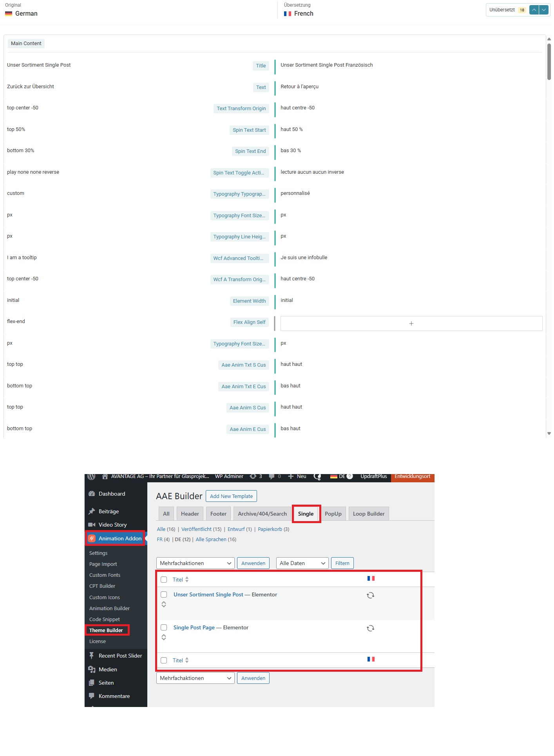Click sort arrows next to top Titel
The height and width of the screenshot is (756, 554).
pyautogui.click(x=187, y=580)
